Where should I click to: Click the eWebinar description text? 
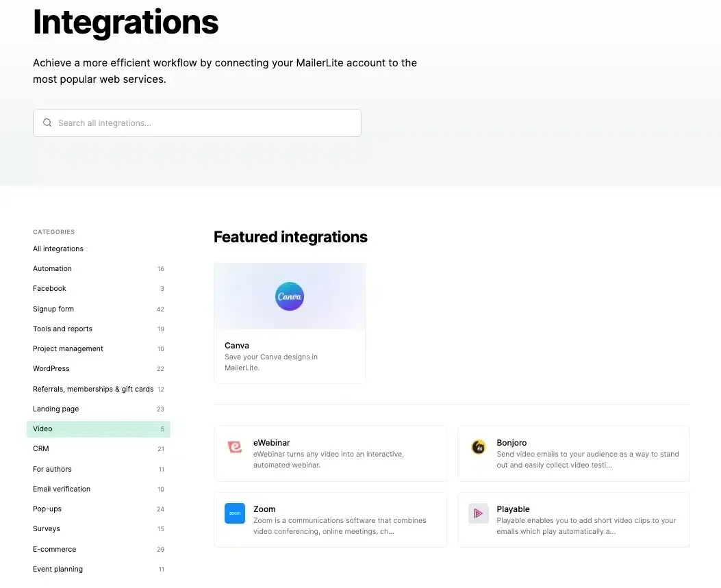click(x=328, y=459)
